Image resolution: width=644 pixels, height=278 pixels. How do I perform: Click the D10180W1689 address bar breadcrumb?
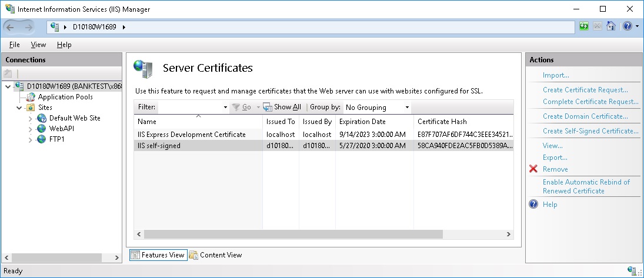click(95, 27)
